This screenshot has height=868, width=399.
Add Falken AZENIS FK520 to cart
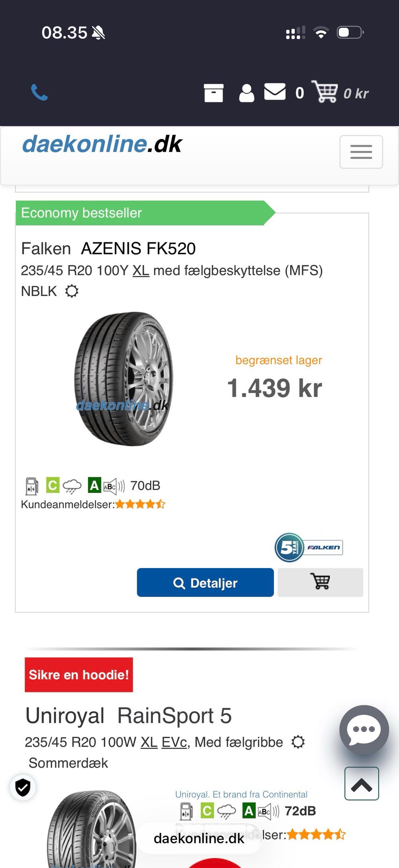point(320,582)
